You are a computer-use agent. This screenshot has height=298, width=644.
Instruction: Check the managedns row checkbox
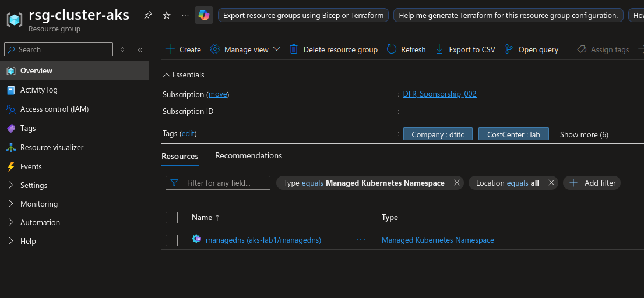pos(172,240)
